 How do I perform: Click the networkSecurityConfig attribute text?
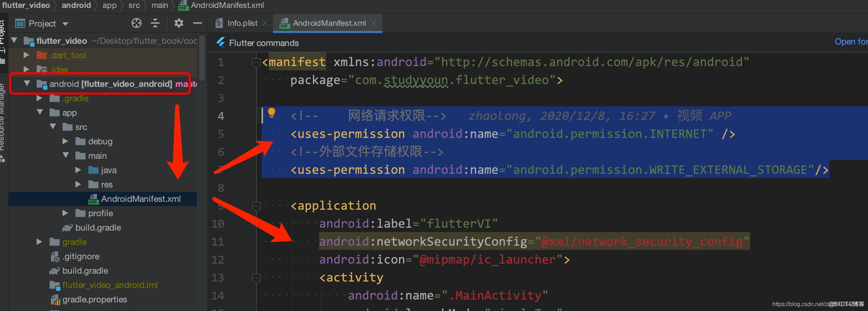(534, 242)
